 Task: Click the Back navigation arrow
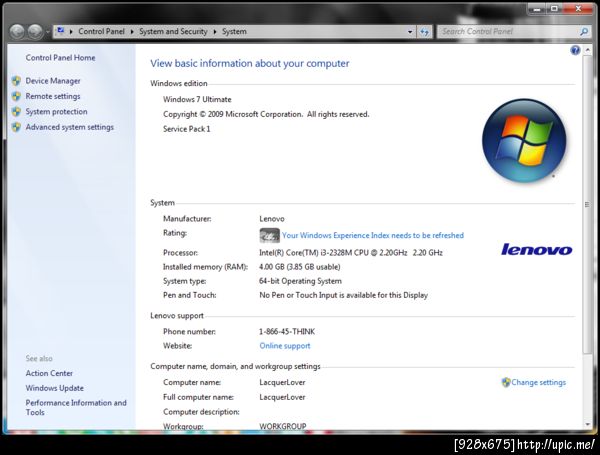pyautogui.click(x=17, y=32)
